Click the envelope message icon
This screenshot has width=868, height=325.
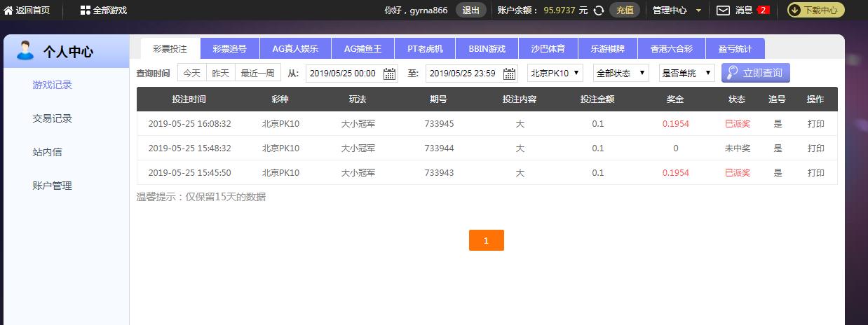[x=723, y=11]
